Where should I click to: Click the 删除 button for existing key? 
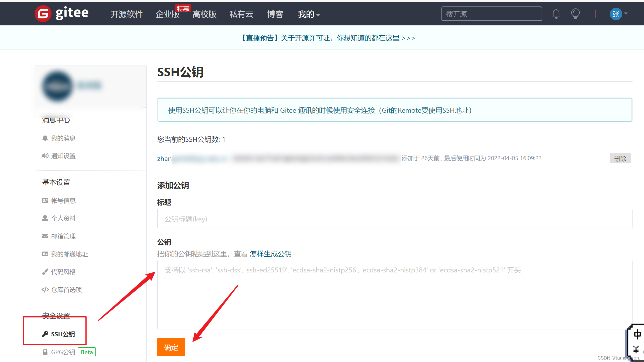tap(620, 158)
